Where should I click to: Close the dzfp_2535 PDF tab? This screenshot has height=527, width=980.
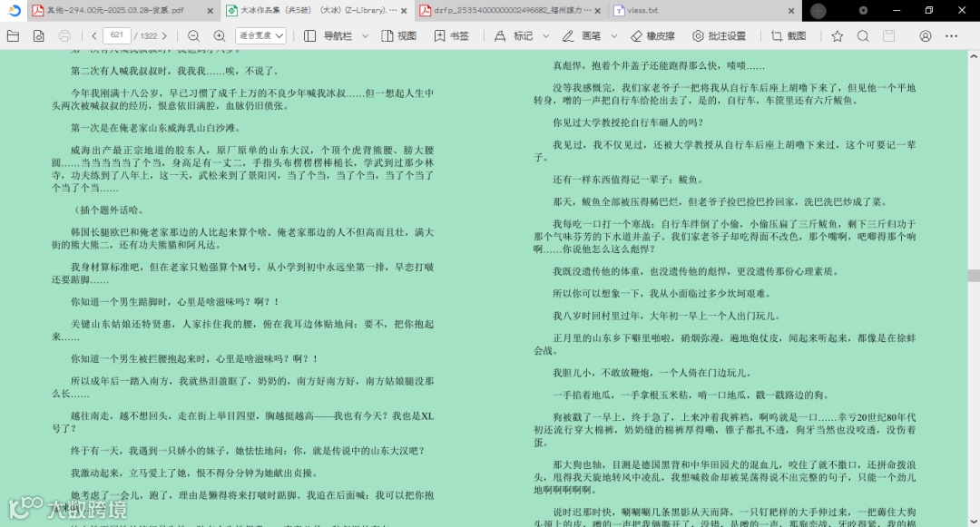[597, 11]
